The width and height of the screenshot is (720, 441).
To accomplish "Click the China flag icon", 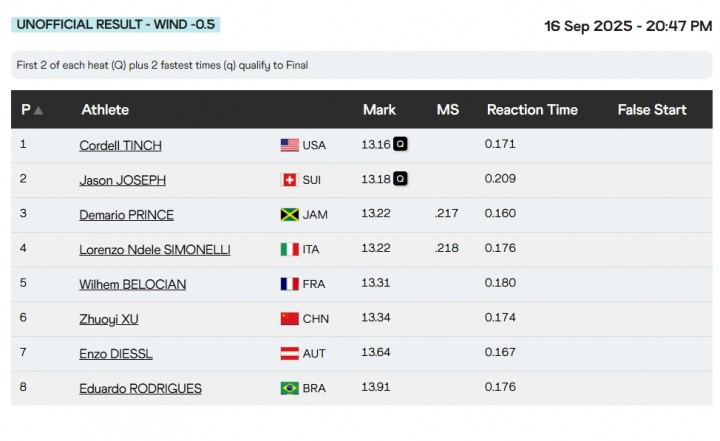I will 289,319.
